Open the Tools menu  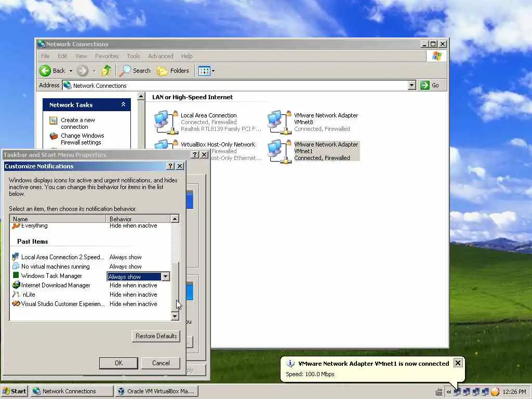coord(134,56)
